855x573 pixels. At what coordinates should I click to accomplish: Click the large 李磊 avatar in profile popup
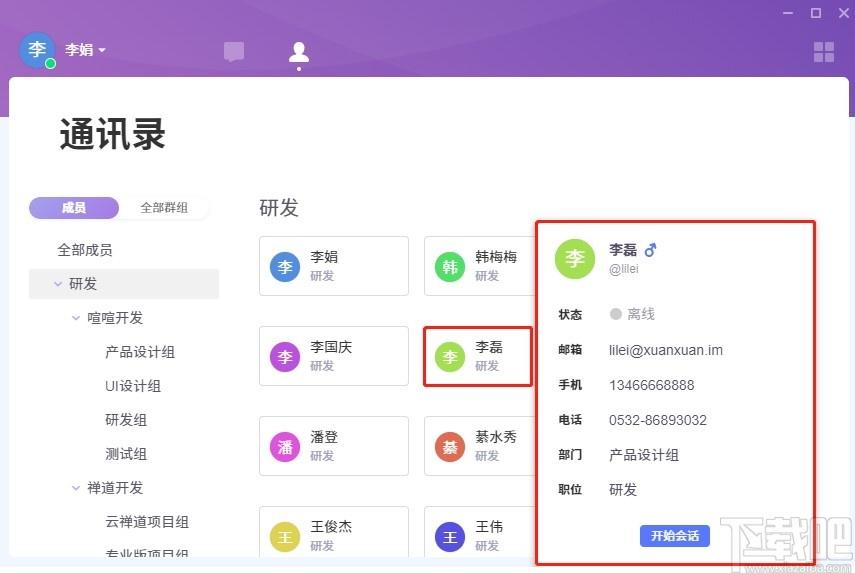pyautogui.click(x=575, y=259)
